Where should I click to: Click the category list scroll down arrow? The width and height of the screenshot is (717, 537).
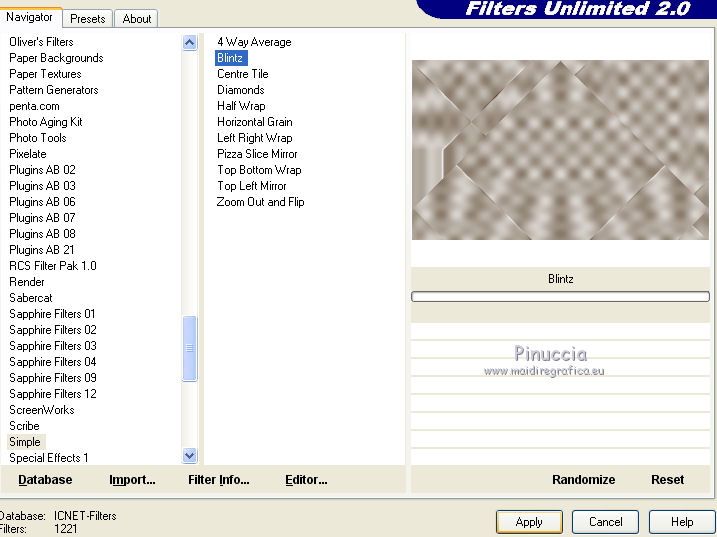click(x=189, y=455)
